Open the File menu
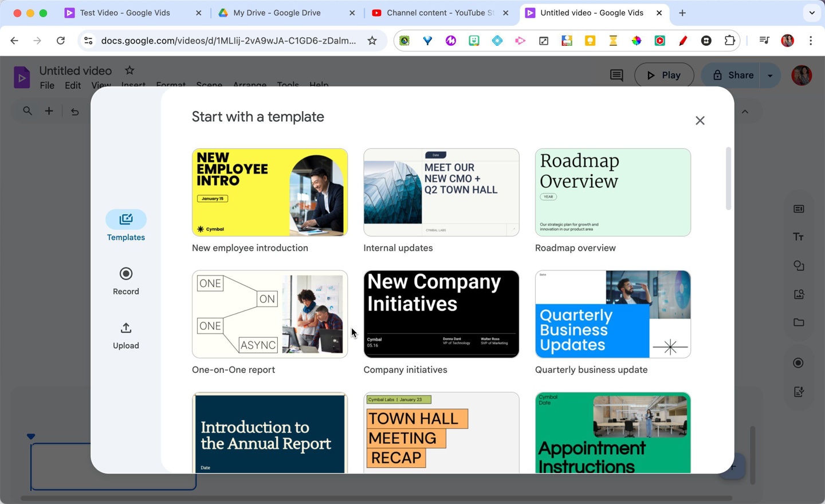 [x=47, y=85]
